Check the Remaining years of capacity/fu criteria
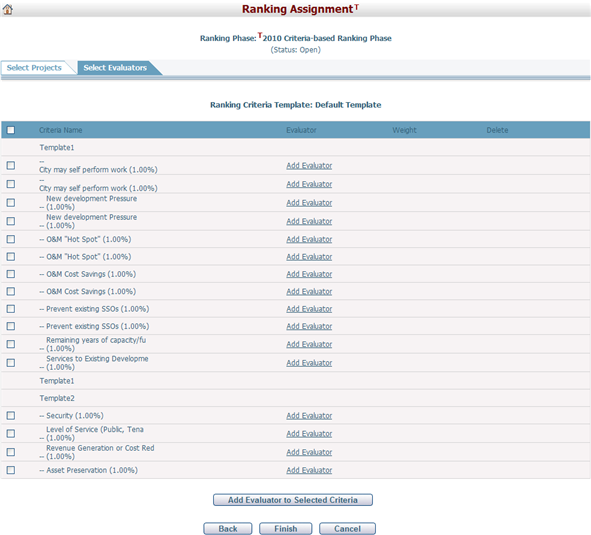This screenshot has height=535, width=591. point(11,344)
